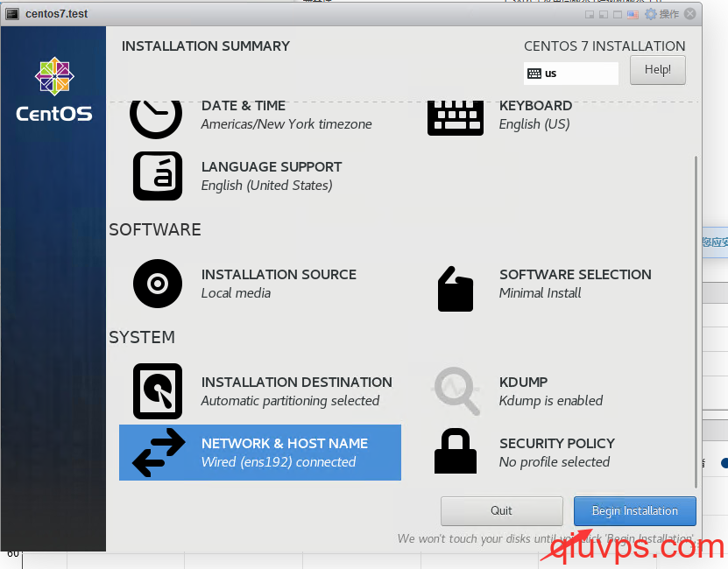
Task: Click the console window icon beside centos7.test
Action: point(12,14)
